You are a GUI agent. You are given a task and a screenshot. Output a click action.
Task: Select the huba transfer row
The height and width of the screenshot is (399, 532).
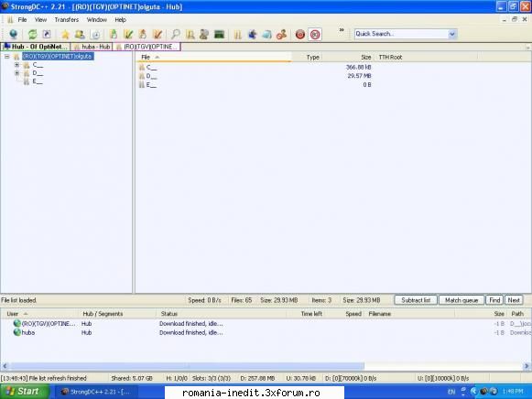coord(266,332)
